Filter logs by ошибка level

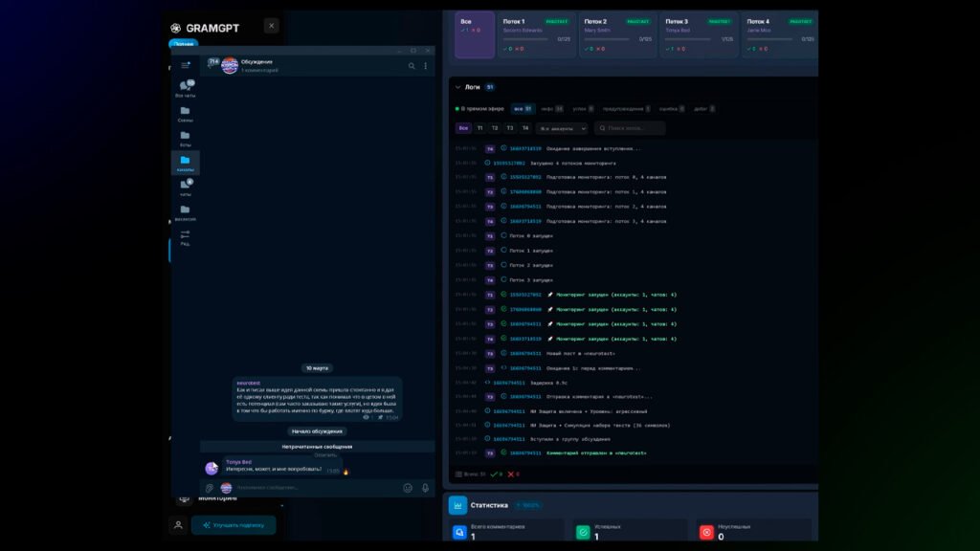pos(672,109)
